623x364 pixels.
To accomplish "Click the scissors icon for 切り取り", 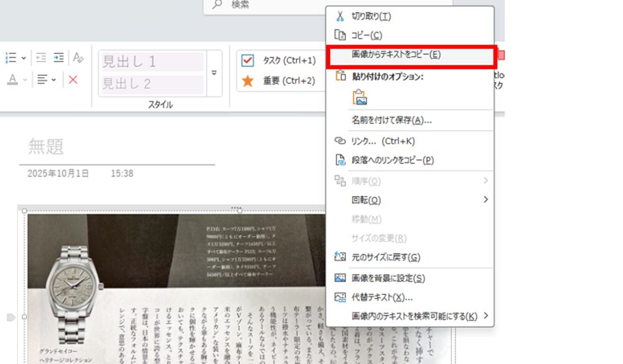I will (340, 16).
